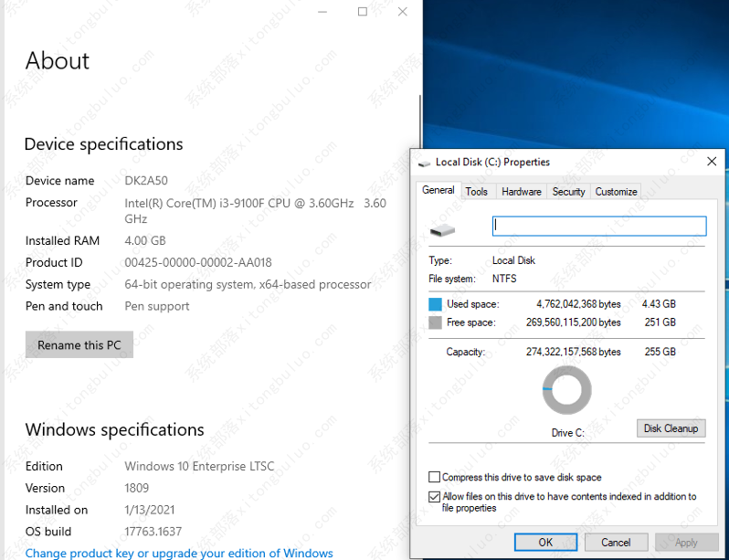Click the Rename this PC button
The width and height of the screenshot is (729, 560).
(x=79, y=345)
